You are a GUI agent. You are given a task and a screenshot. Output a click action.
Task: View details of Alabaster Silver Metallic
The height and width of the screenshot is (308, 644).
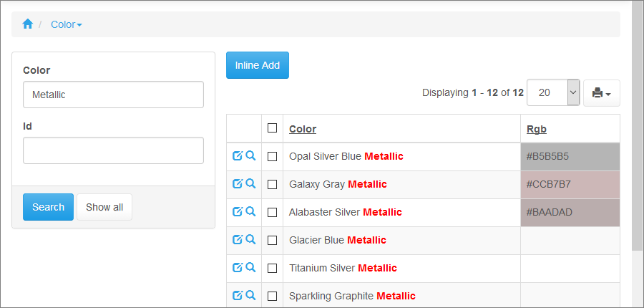click(250, 211)
